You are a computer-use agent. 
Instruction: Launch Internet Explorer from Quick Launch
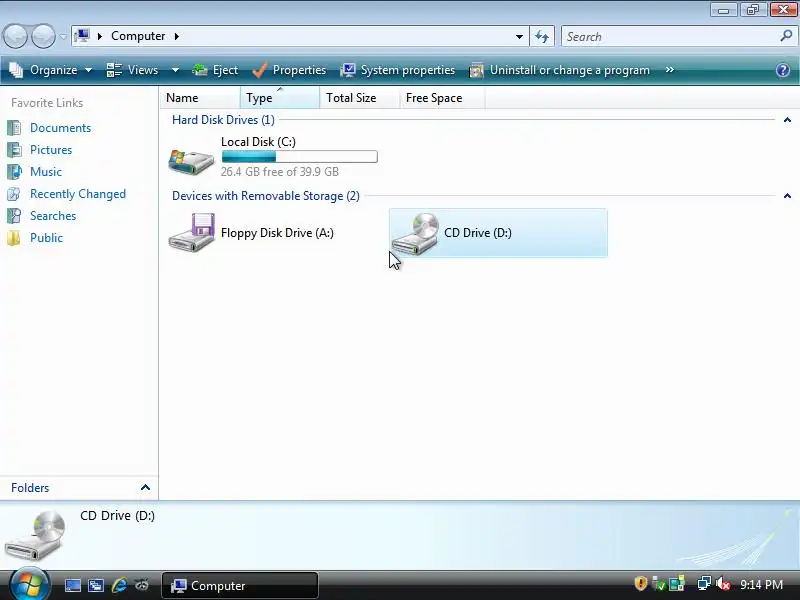point(119,585)
